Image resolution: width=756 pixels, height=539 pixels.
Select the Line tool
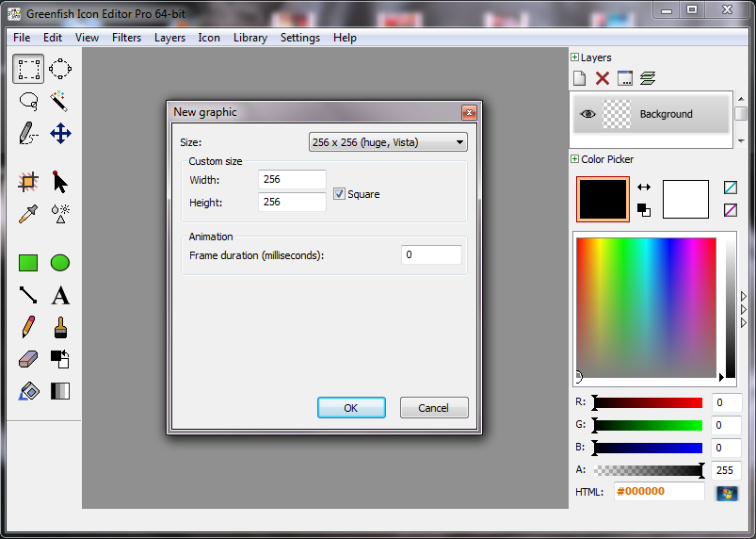pyautogui.click(x=28, y=295)
